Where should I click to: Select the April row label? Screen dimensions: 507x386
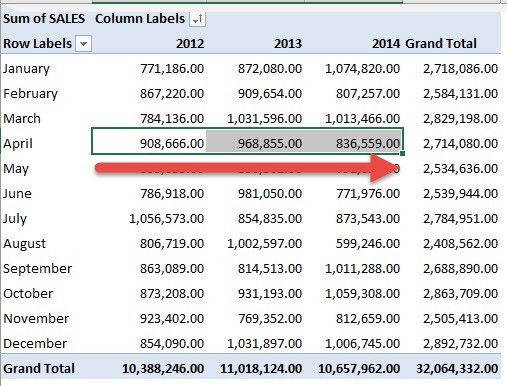[18, 144]
